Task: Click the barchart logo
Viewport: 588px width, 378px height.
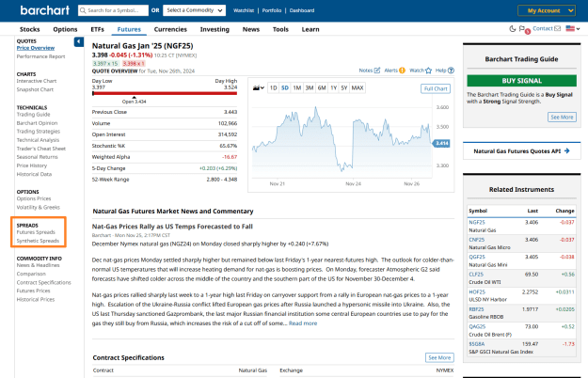Action: [44, 10]
